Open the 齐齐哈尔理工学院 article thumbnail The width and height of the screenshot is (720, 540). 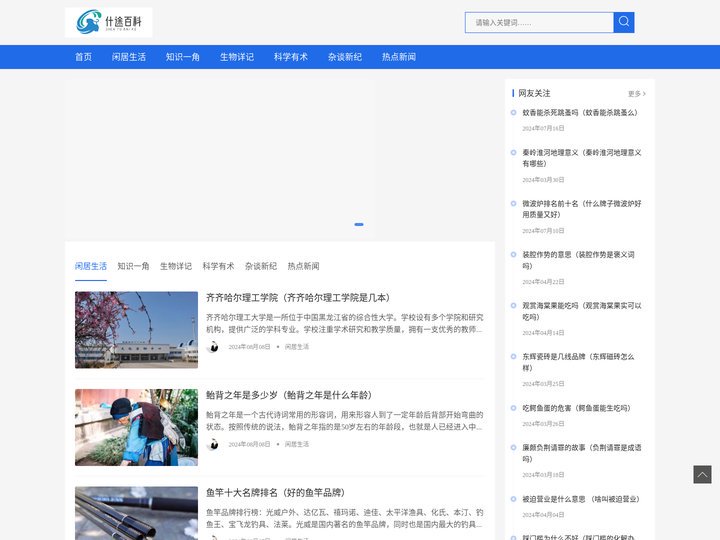[x=136, y=330]
